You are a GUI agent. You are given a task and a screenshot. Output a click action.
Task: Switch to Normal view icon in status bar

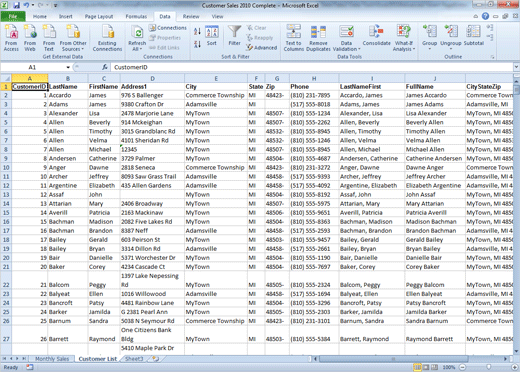click(x=417, y=367)
